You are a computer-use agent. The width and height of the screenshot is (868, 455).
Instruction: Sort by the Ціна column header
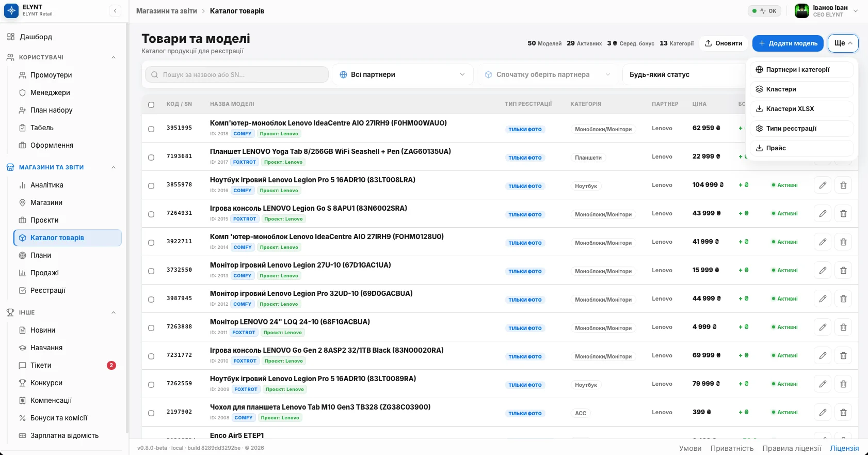coord(699,104)
